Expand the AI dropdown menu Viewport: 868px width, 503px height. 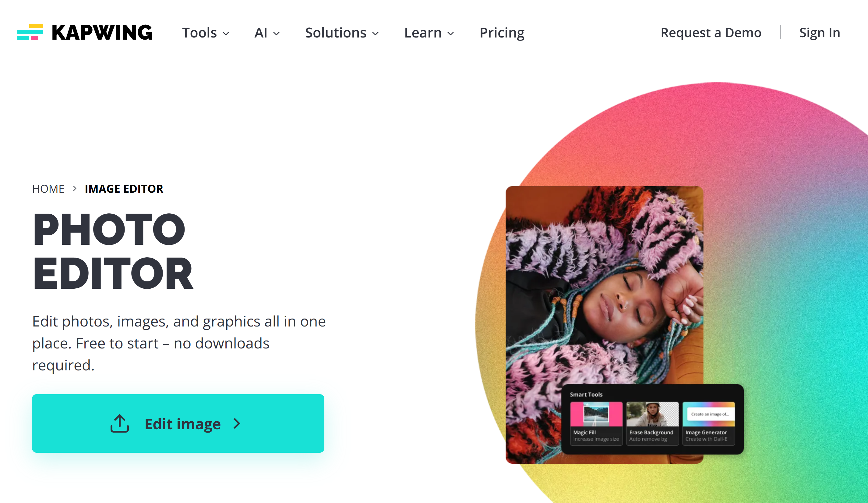pos(267,33)
